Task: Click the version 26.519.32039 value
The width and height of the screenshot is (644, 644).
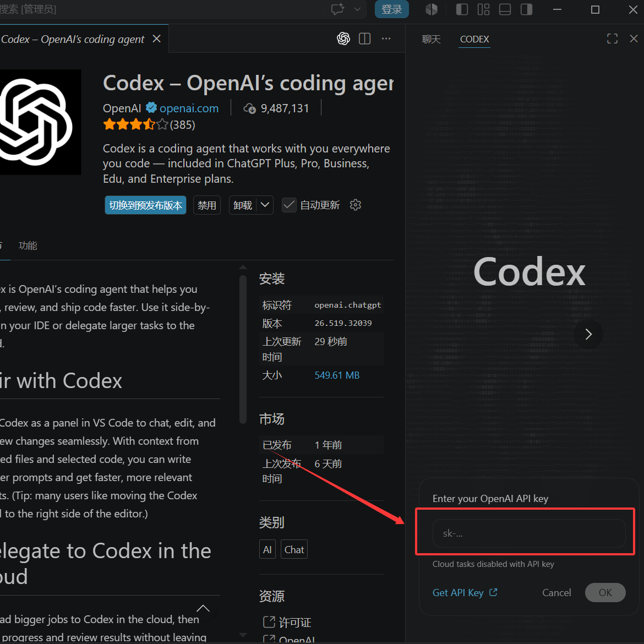Action: pyautogui.click(x=343, y=323)
